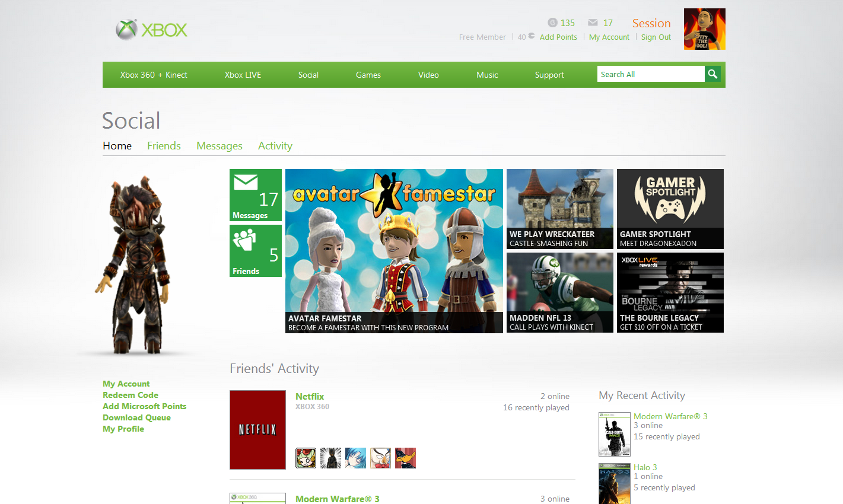Open the Netflix app thumbnail

point(257,430)
